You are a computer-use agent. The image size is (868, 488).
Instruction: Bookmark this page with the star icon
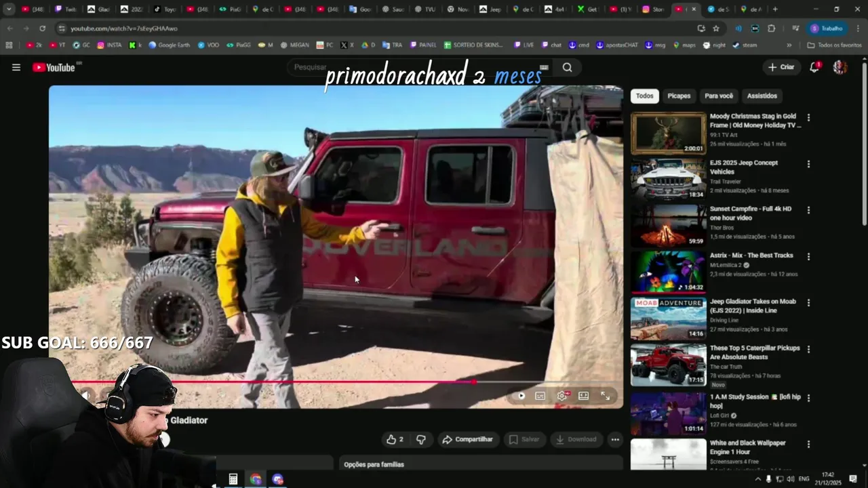[716, 28]
